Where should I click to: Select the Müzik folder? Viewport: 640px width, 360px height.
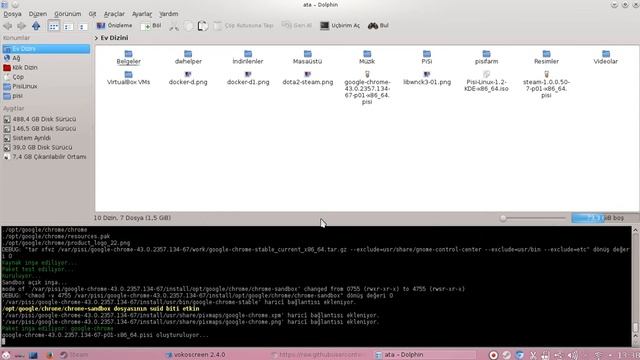coord(367,57)
